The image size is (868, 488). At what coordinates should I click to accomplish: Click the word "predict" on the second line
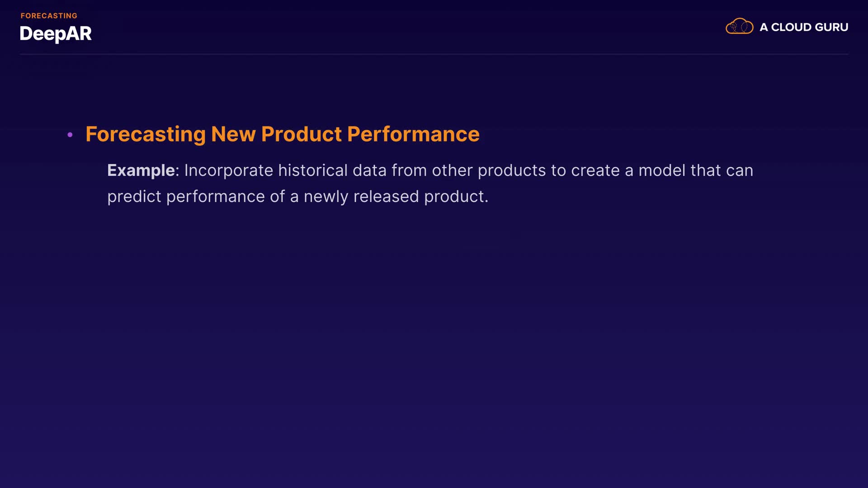[x=134, y=197]
